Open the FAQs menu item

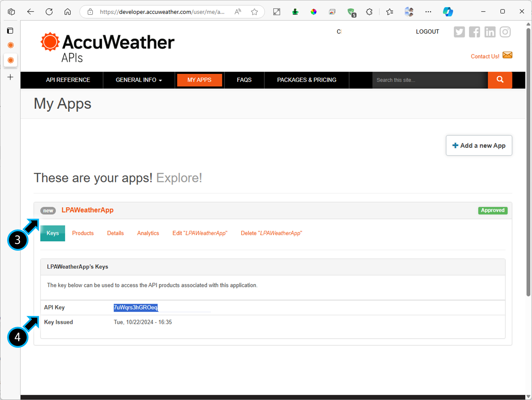(244, 80)
